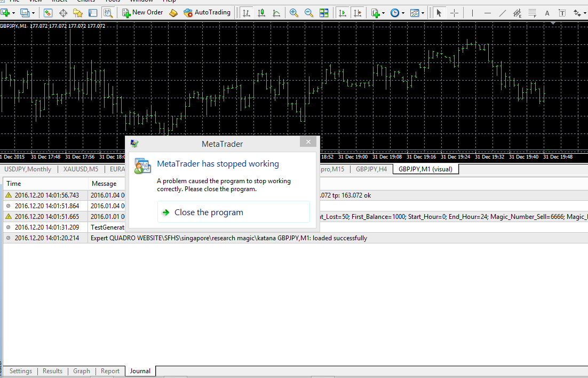Close the MetaTrader crash dialog with X

[x=308, y=141]
